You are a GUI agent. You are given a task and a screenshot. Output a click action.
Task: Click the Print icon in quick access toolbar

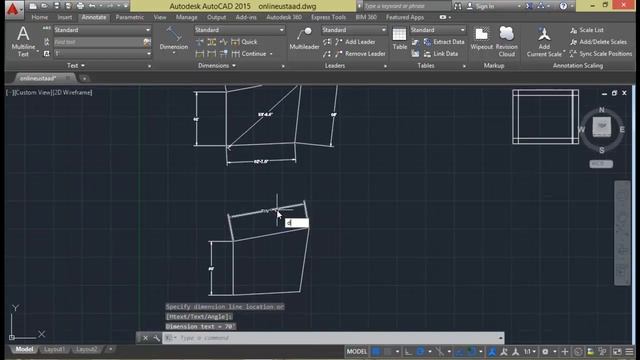point(80,6)
